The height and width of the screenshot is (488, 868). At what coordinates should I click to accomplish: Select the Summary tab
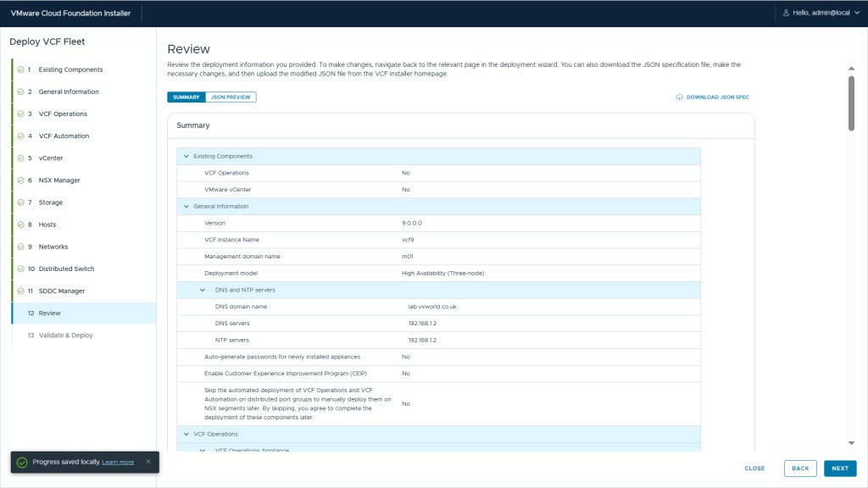(x=186, y=97)
